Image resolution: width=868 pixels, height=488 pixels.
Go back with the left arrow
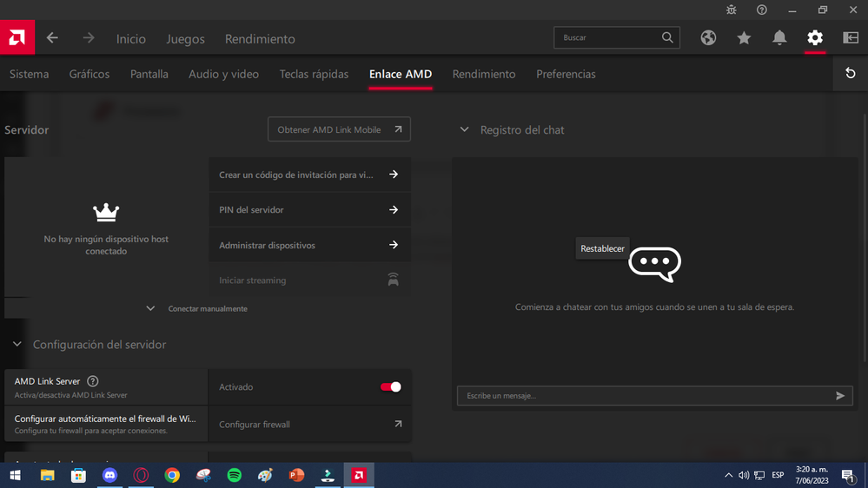[x=52, y=37]
